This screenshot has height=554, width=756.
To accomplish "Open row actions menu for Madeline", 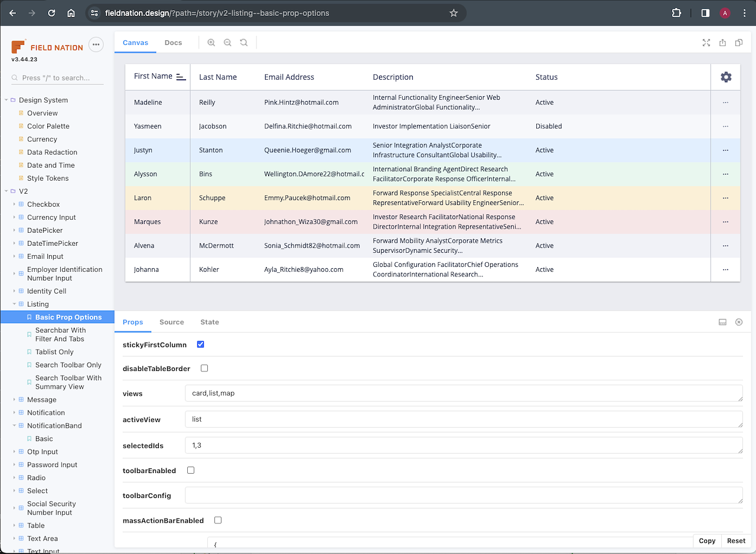I will coord(725,102).
